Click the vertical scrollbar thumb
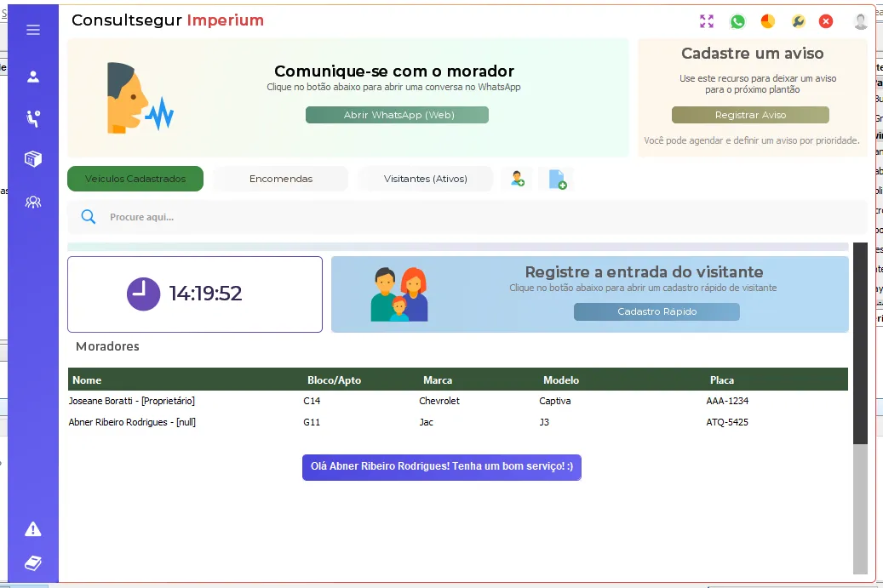The image size is (883, 588). coord(860,343)
